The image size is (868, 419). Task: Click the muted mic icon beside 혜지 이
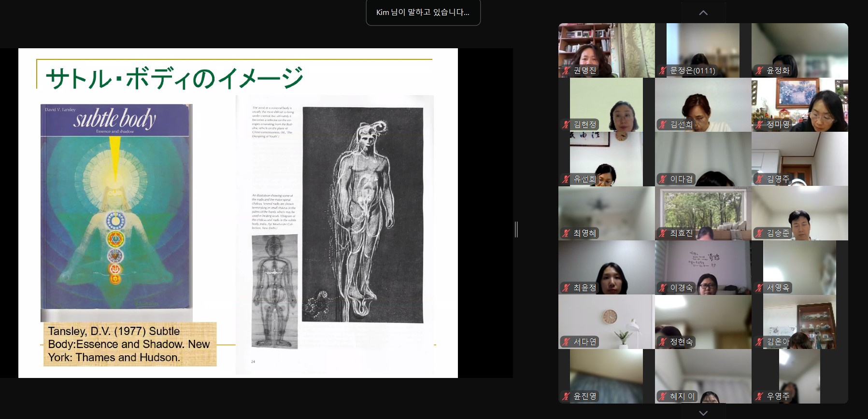[663, 396]
